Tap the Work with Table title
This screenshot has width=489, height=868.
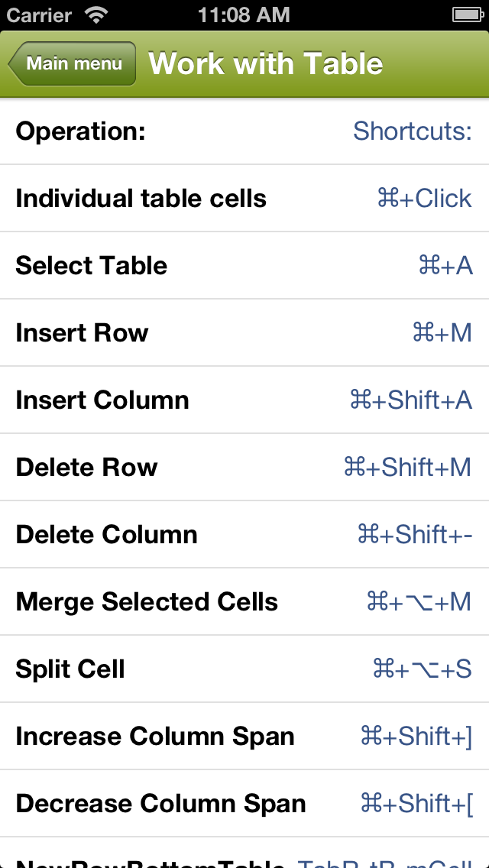click(265, 63)
